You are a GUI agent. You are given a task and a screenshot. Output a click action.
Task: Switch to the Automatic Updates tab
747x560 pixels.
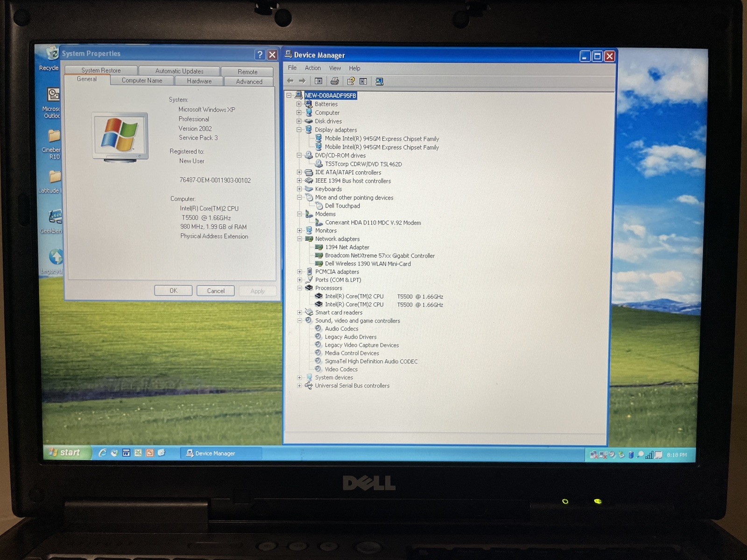click(179, 71)
